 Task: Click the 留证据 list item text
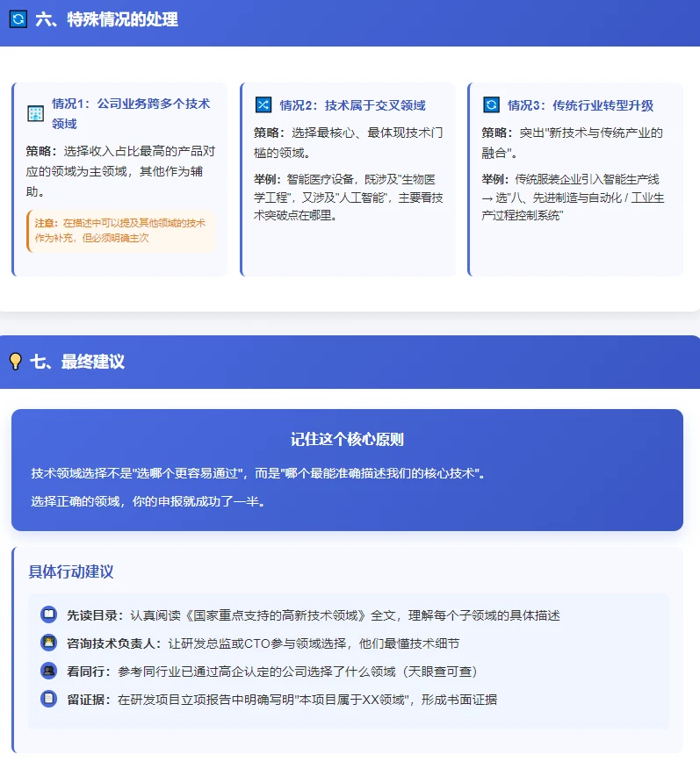282,700
